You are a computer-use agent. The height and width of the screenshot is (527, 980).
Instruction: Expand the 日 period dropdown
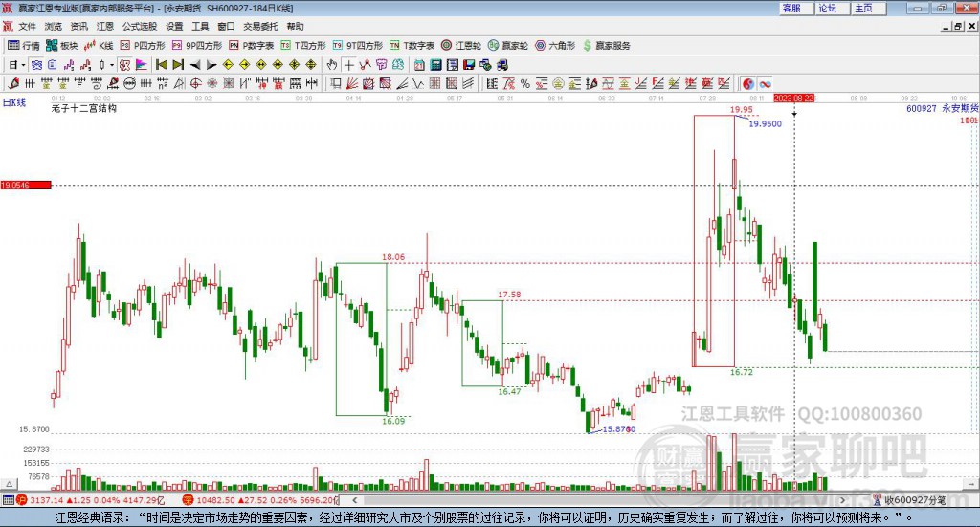point(23,65)
